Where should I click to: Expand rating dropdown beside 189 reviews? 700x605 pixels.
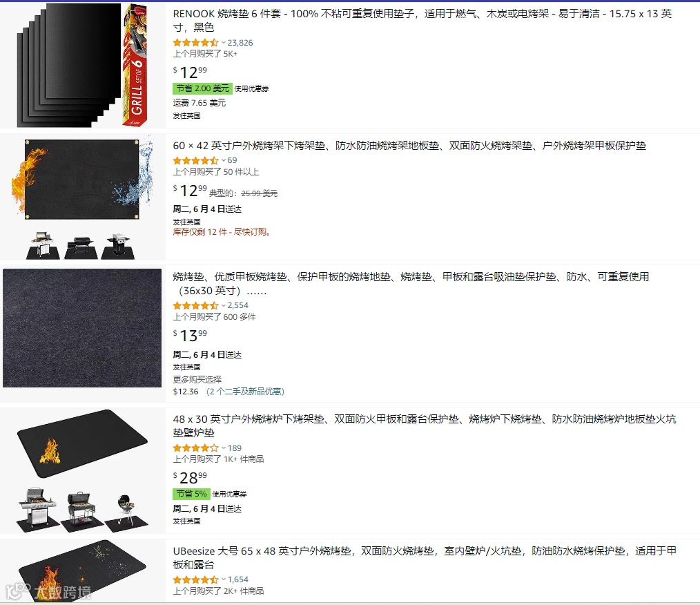[223, 448]
